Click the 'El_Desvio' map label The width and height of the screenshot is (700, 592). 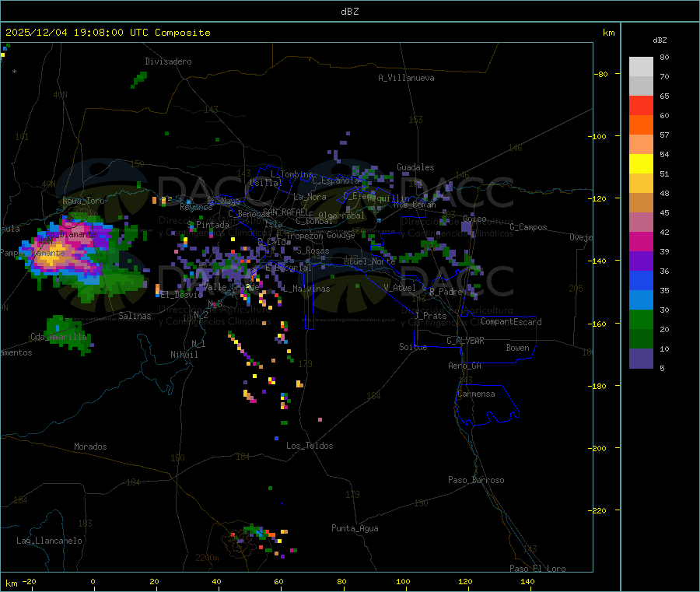click(181, 295)
